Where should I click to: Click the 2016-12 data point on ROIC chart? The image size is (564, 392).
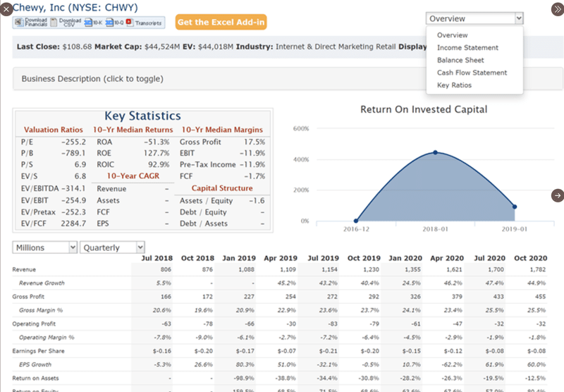(x=356, y=221)
